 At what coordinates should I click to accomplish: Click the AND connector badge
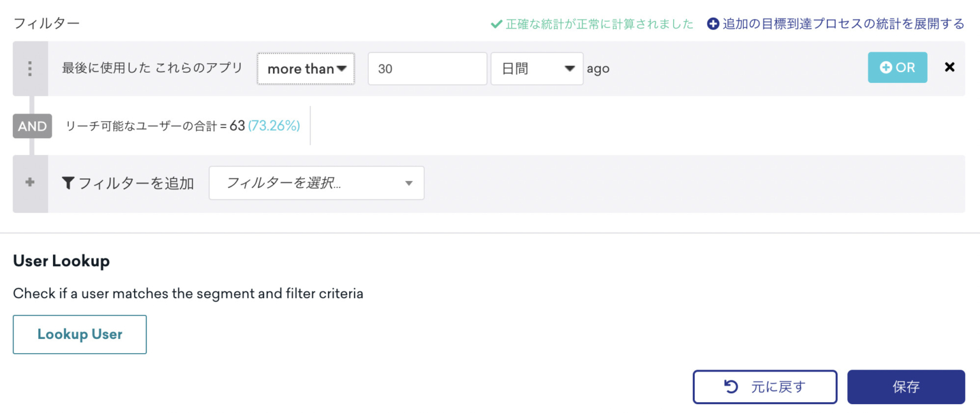pos(32,126)
